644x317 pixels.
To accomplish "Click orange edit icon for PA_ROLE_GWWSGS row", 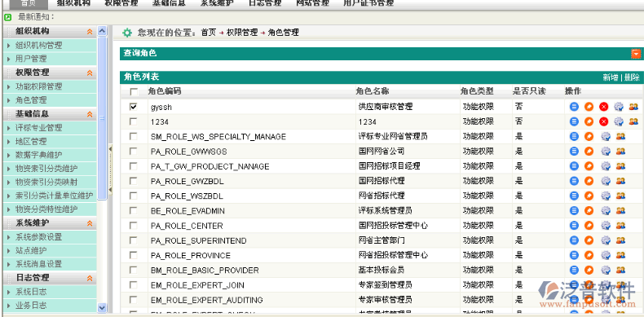I will [x=589, y=151].
